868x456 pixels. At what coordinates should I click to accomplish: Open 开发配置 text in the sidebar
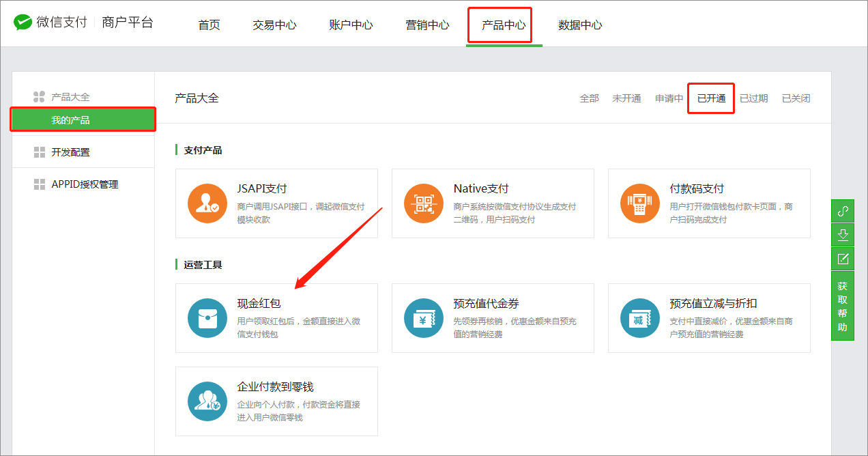coord(70,152)
